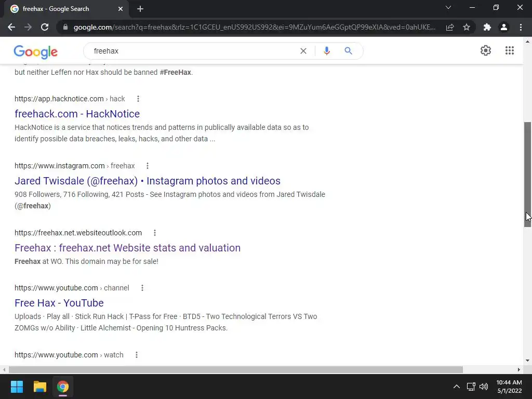
Task: Open Google quick settings gear
Action: 486,50
